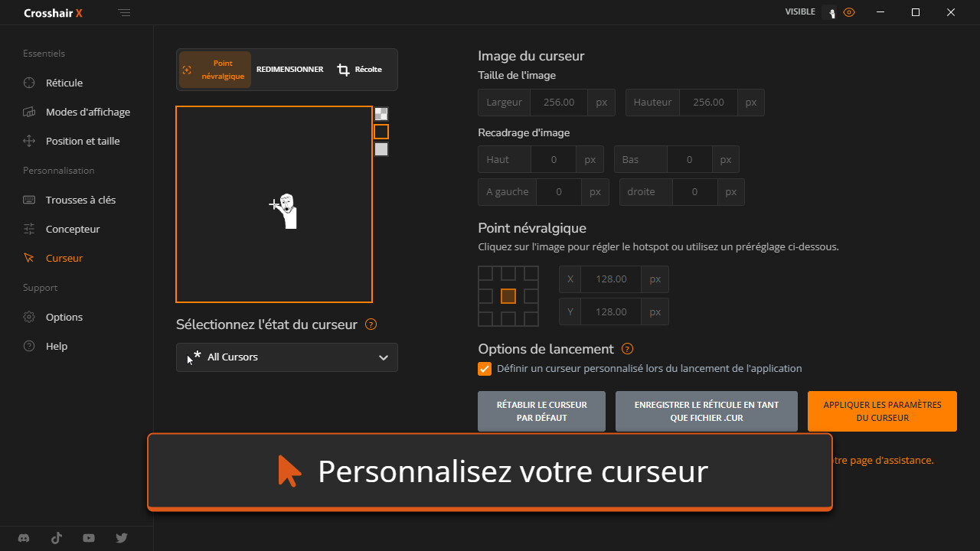This screenshot has width=980, height=551.
Task: Click help icon beside Options de lancement
Action: [x=627, y=349]
